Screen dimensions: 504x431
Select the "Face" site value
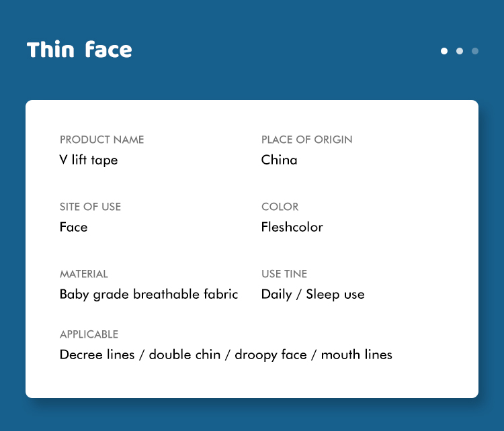[73, 227]
